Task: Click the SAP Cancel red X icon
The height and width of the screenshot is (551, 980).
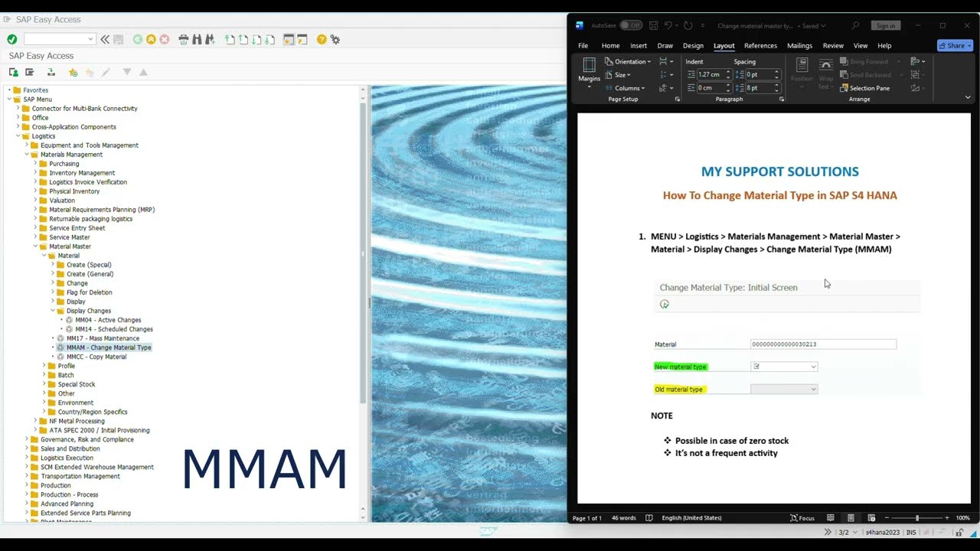Action: tap(164, 39)
